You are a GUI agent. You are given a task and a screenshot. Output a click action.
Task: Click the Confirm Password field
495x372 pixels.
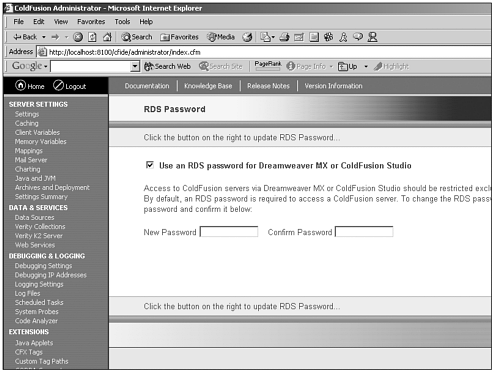(x=364, y=232)
